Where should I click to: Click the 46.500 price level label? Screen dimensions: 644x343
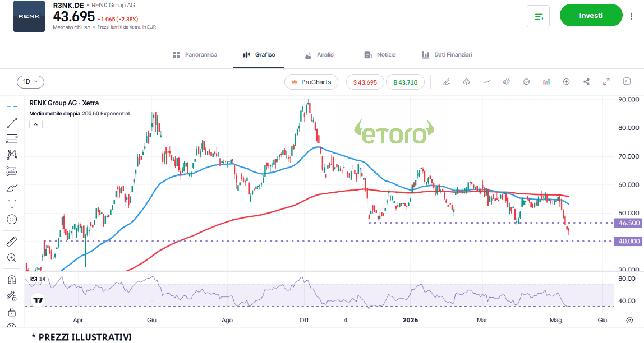click(x=629, y=223)
